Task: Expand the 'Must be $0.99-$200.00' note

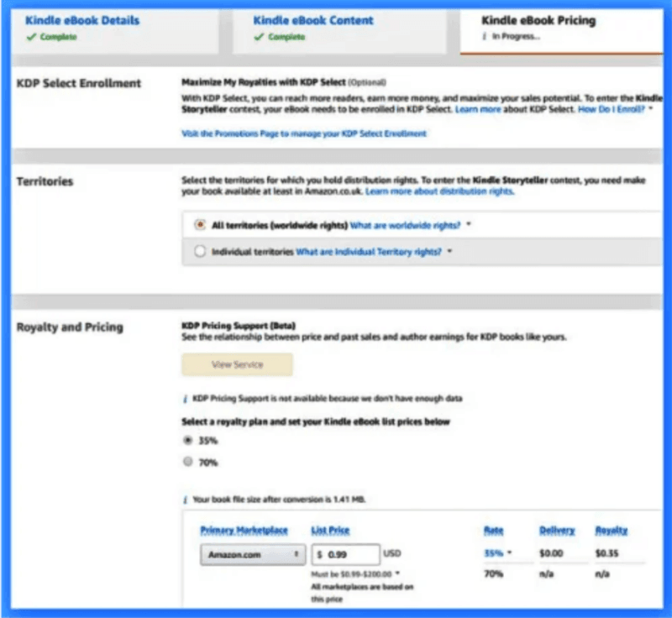Action: tap(397, 573)
